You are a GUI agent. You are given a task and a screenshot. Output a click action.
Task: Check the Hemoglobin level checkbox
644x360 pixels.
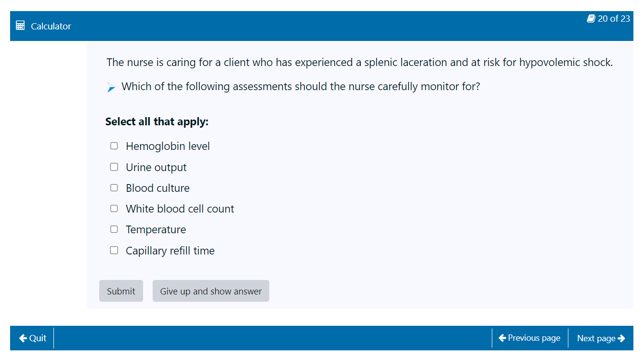click(114, 146)
